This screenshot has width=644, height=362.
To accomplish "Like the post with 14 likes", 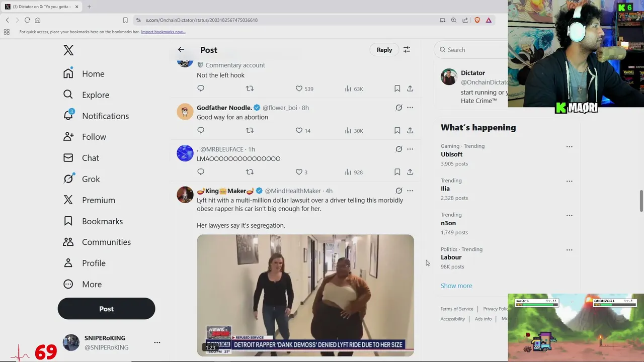I will click(x=303, y=130).
